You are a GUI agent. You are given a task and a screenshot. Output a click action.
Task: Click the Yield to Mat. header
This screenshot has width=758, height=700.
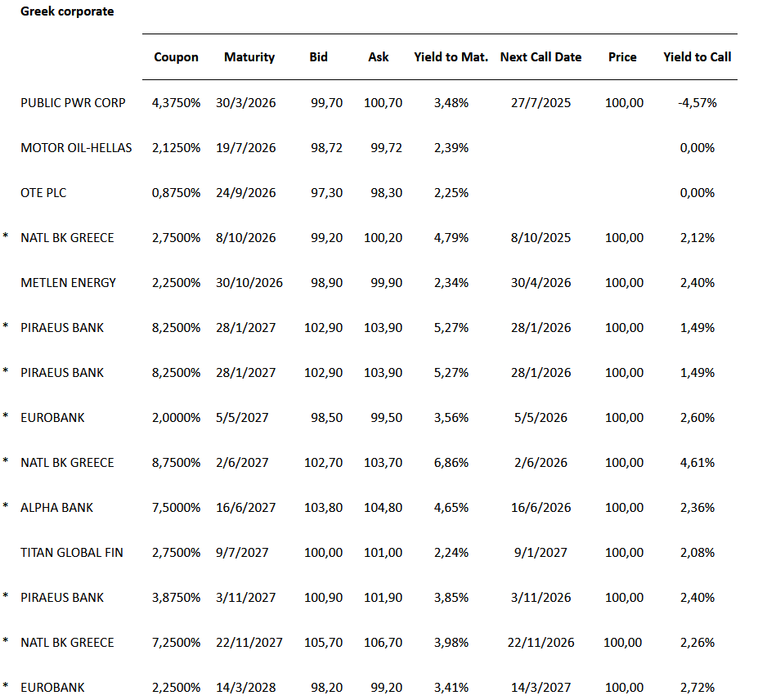pos(451,57)
